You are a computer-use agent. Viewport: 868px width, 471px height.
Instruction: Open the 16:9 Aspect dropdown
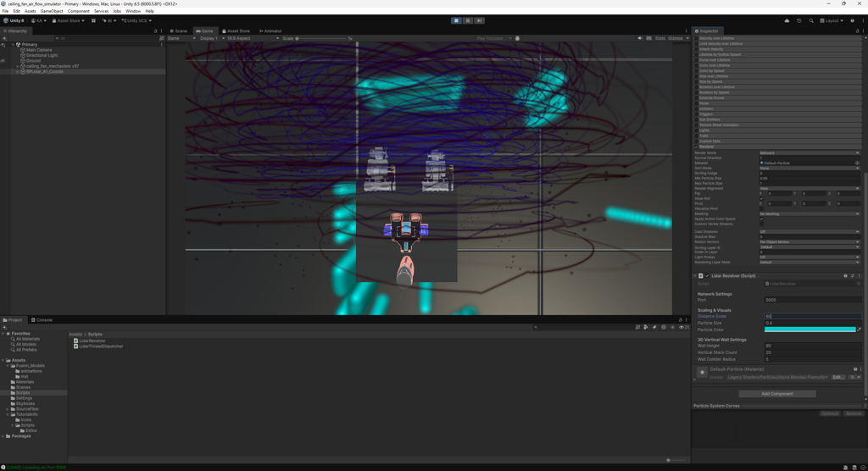click(x=253, y=38)
